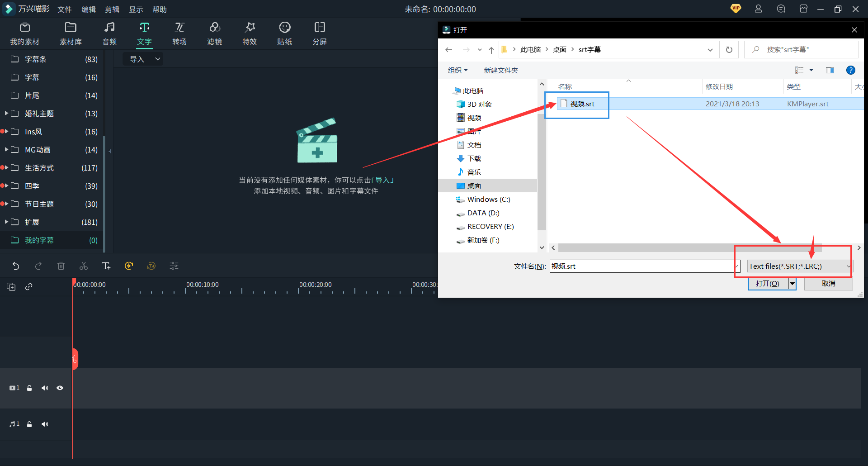Click the delete trash icon
This screenshot has height=466, width=868.
coord(61,266)
